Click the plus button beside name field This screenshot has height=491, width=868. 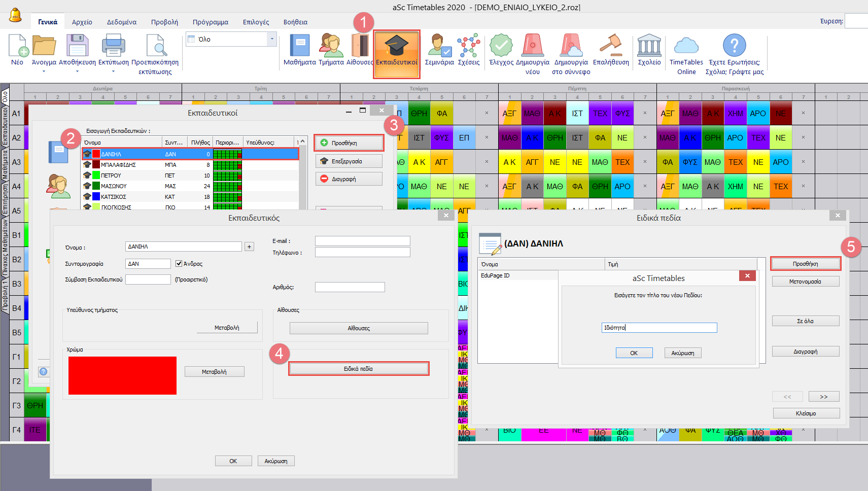pos(249,247)
